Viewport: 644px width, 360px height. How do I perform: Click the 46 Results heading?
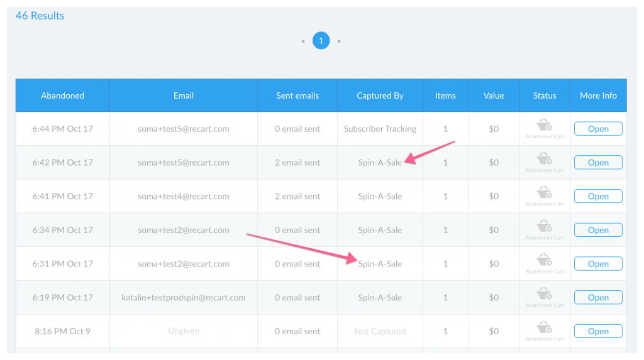[x=40, y=16]
